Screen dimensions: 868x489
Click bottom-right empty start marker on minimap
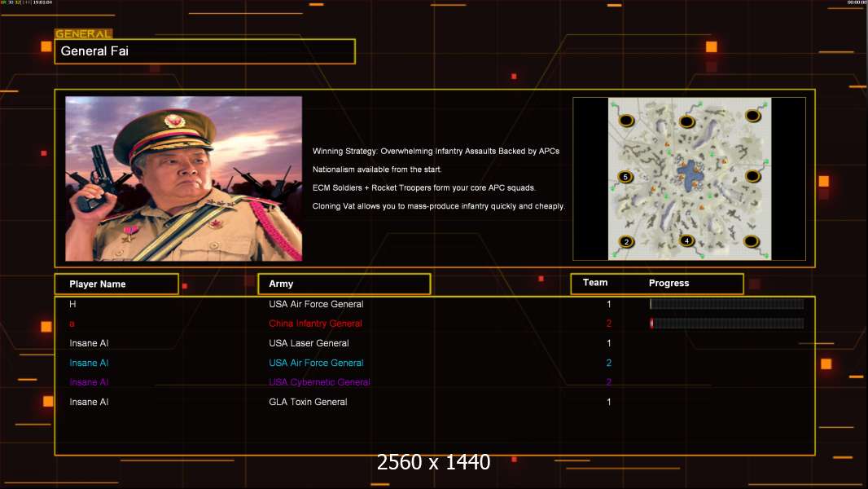pyautogui.click(x=751, y=241)
